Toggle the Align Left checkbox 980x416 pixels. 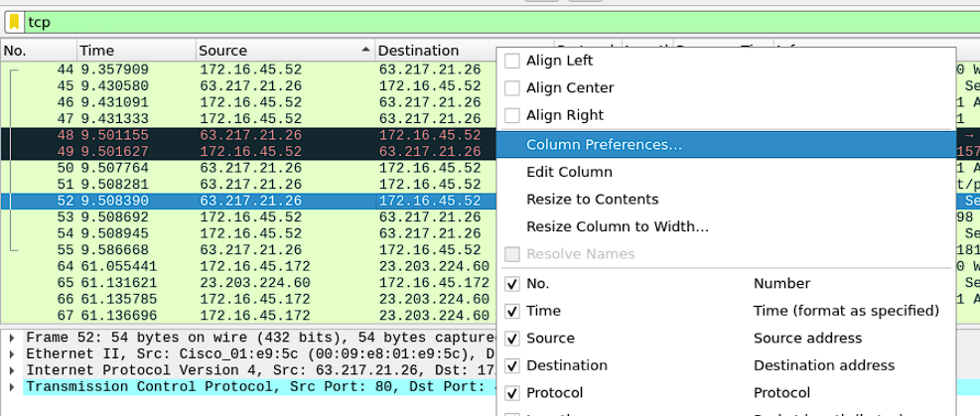512,61
